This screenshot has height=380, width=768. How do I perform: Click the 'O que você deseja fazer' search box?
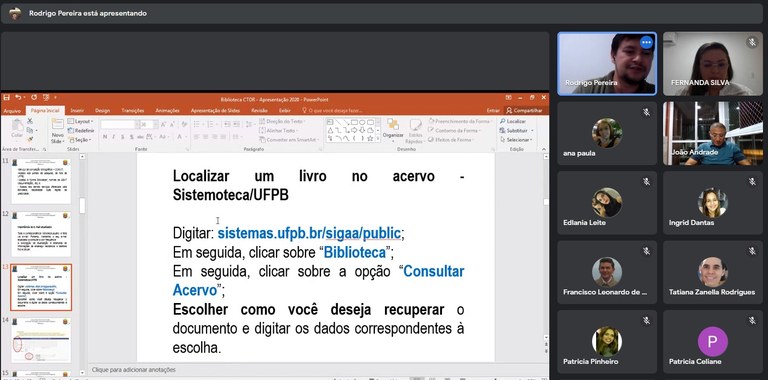tap(334, 111)
